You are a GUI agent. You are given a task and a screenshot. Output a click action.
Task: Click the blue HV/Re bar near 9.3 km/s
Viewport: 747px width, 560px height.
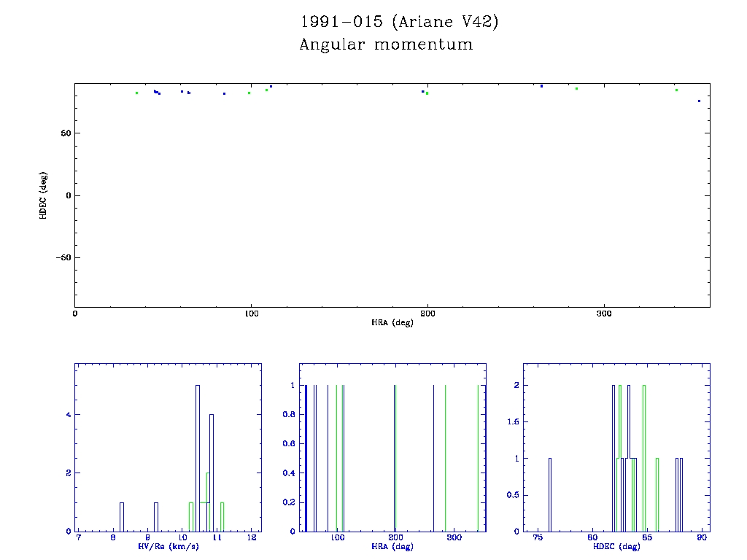click(x=156, y=517)
